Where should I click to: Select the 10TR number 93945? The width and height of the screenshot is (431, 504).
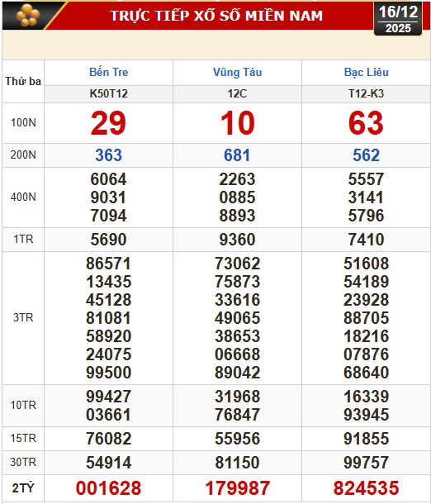point(366,415)
